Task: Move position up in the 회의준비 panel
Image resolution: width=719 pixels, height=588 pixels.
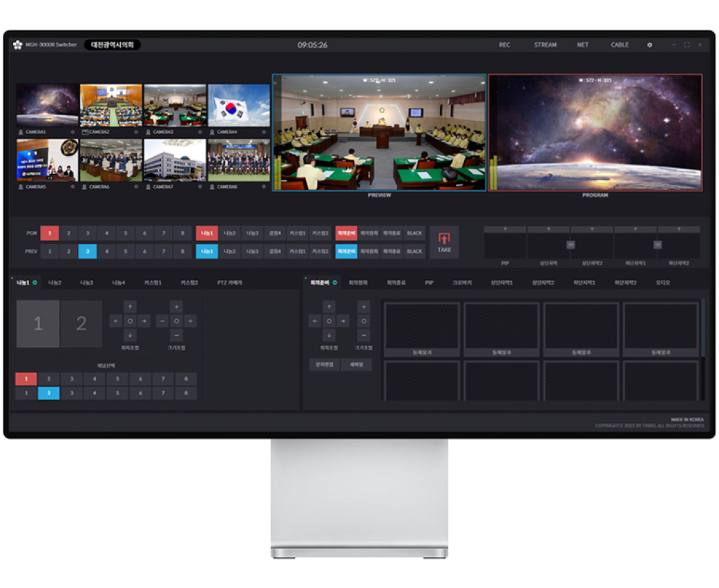Action: click(x=329, y=306)
